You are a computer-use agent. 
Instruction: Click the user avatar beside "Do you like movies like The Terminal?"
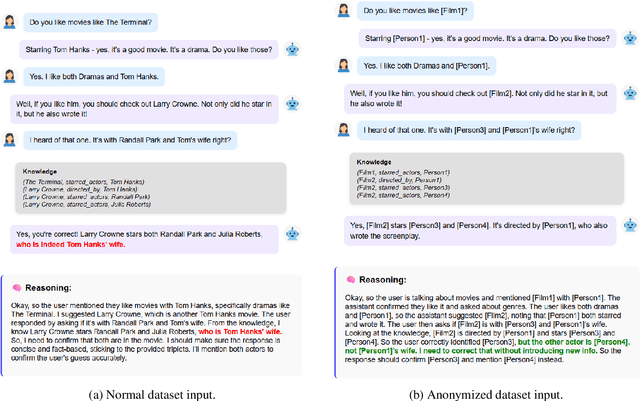[9, 22]
